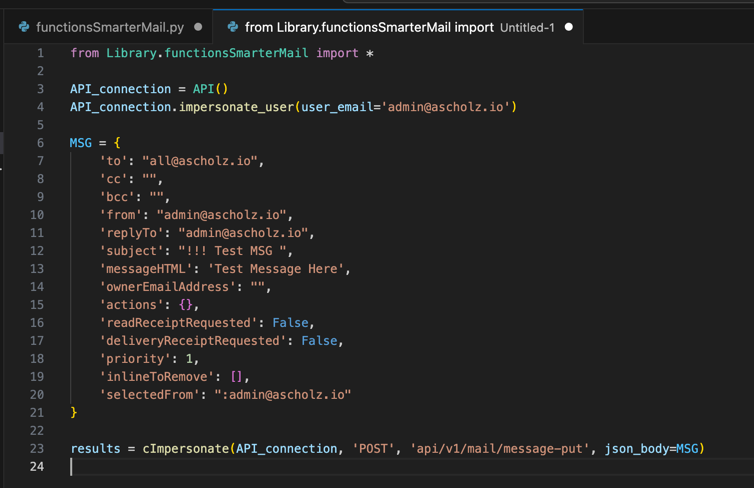Click the json_body keyword argument
The image size is (754, 488).
pyautogui.click(x=636, y=449)
